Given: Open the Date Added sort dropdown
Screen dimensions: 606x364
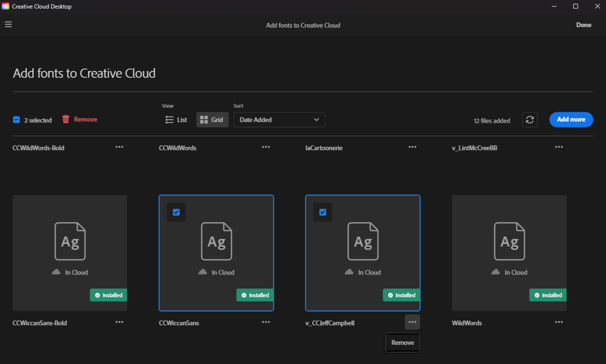Looking at the screenshot, I should coord(279,120).
